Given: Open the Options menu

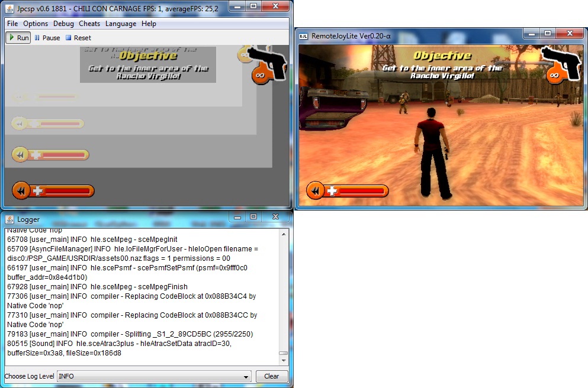Looking at the screenshot, I should click(x=36, y=24).
